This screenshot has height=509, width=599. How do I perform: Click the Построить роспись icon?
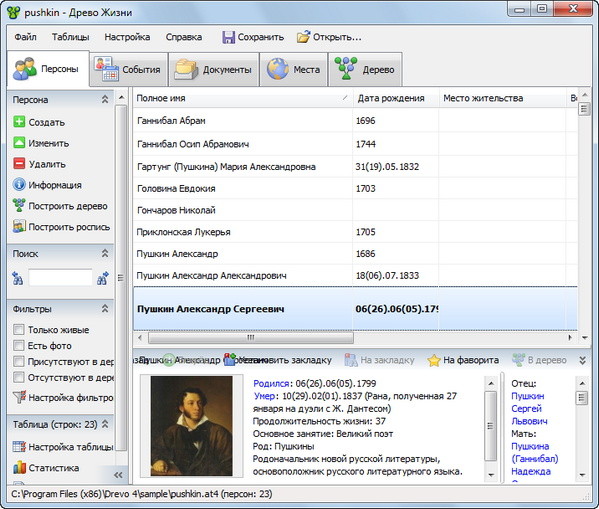click(x=19, y=226)
